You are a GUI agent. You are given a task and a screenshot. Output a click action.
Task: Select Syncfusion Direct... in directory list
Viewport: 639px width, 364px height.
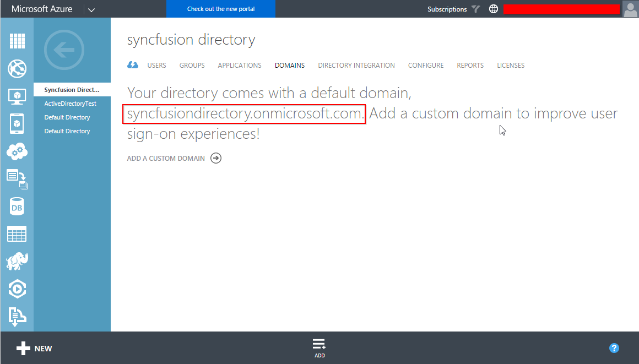coord(72,90)
